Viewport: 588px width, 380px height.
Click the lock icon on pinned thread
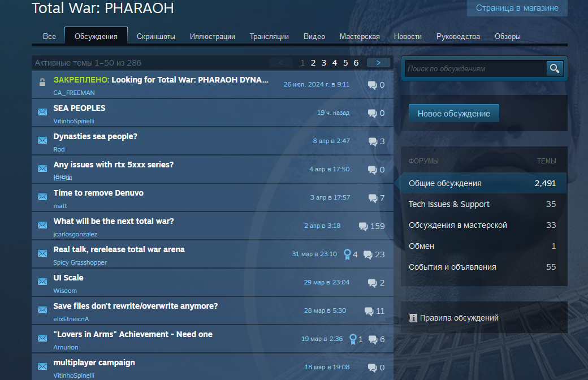click(42, 82)
